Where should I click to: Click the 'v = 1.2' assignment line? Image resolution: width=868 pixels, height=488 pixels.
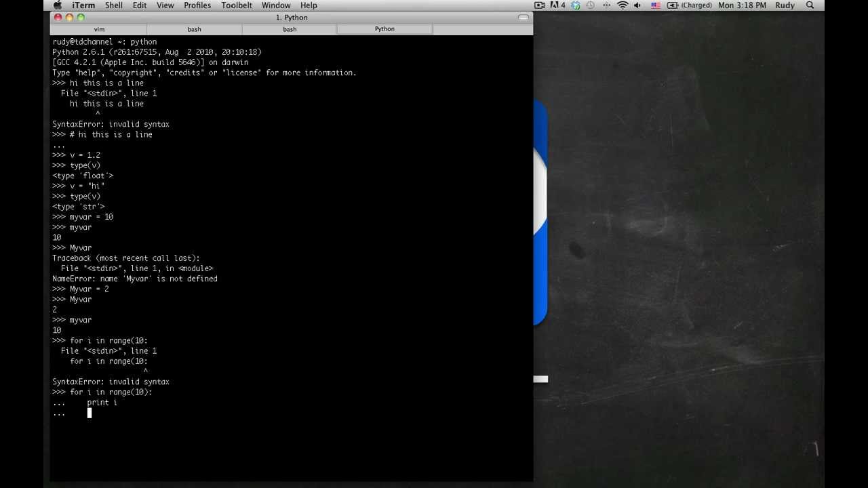[x=85, y=155]
